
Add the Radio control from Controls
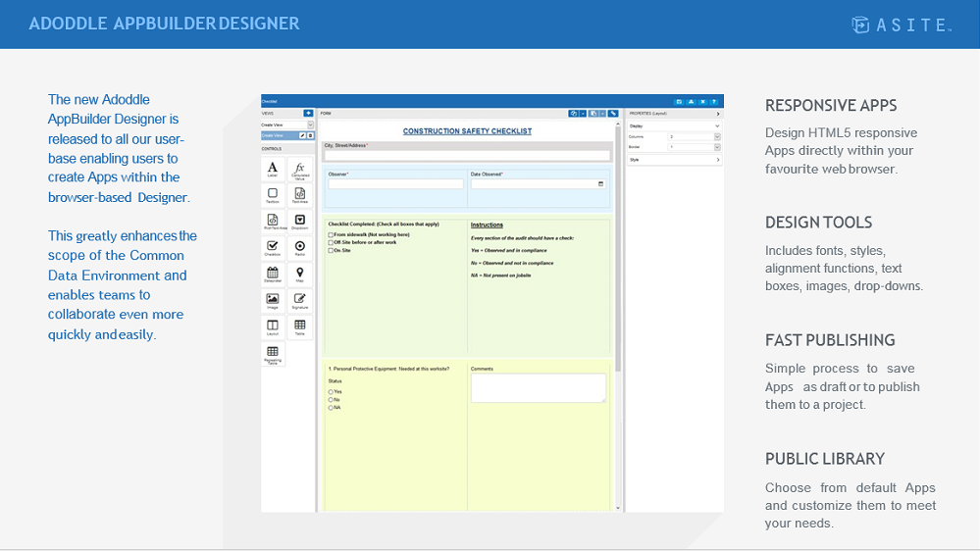click(300, 248)
